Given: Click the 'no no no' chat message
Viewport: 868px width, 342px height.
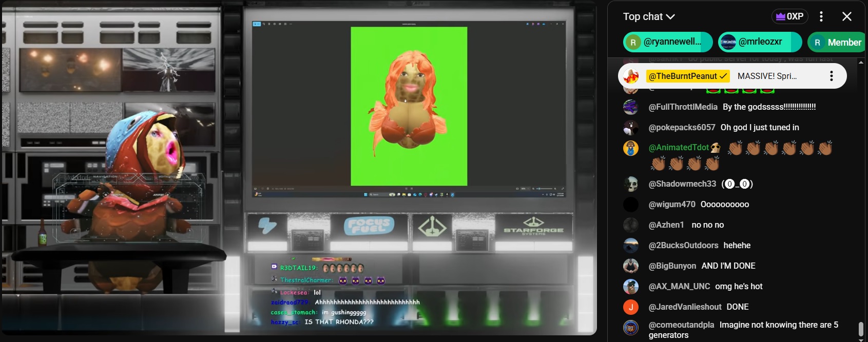Looking at the screenshot, I should pos(707,225).
